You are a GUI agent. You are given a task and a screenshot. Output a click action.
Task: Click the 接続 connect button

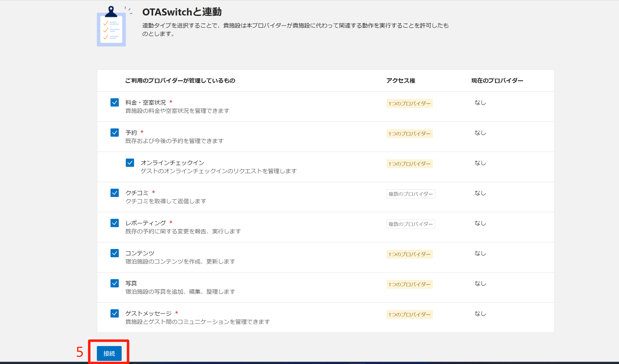pos(109,353)
